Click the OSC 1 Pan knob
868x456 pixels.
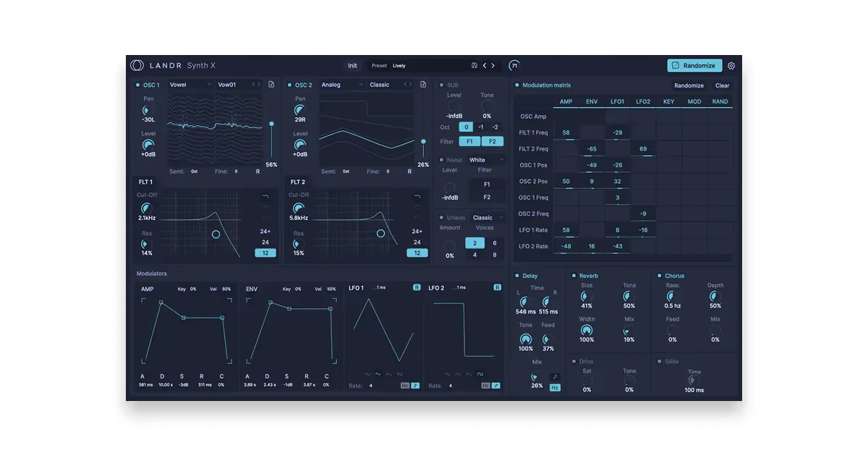click(148, 110)
